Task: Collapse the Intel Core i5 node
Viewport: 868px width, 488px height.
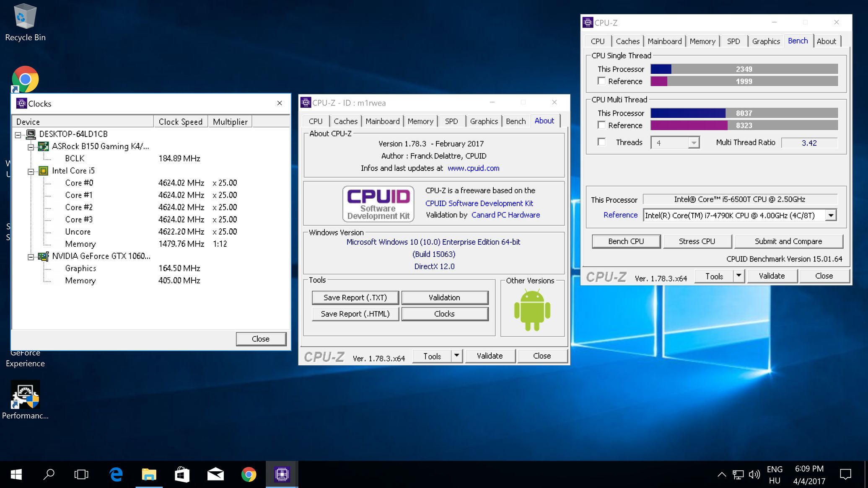Action: point(31,171)
